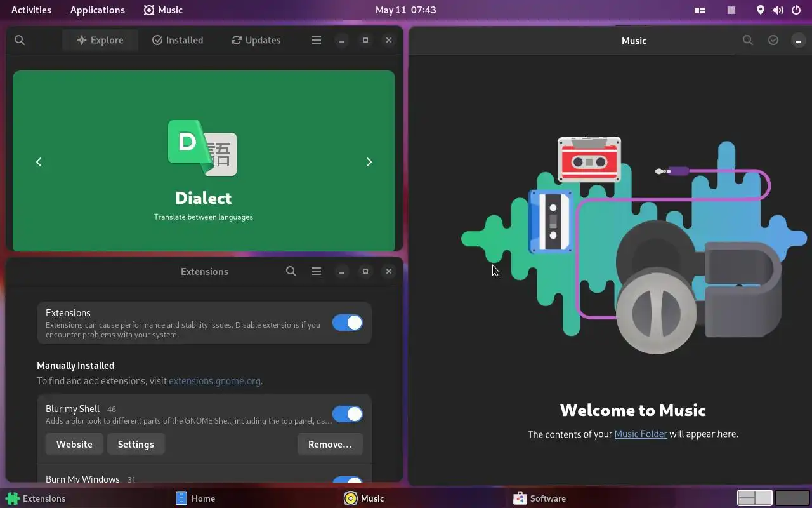Switch to the second workspace thumbnail

pyautogui.click(x=792, y=498)
